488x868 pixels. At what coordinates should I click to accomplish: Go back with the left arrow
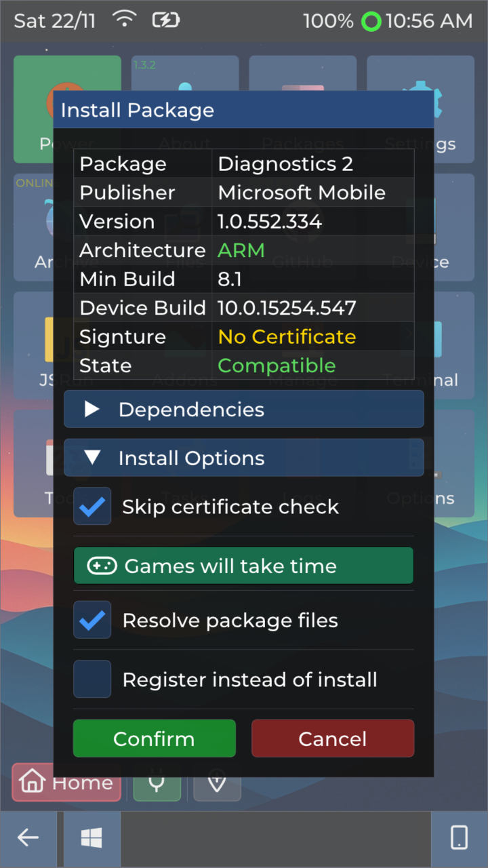[x=28, y=838]
